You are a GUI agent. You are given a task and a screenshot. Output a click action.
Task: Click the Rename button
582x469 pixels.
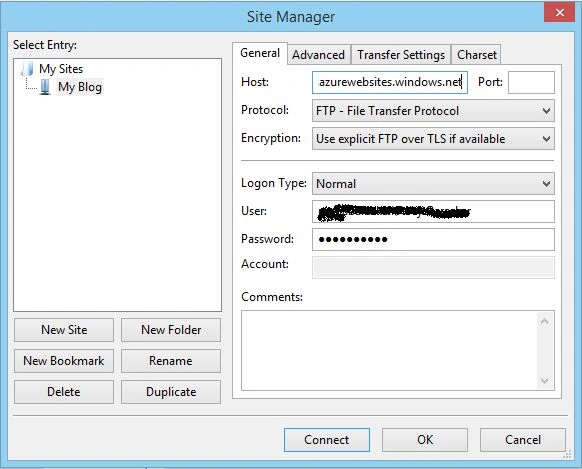(x=171, y=361)
